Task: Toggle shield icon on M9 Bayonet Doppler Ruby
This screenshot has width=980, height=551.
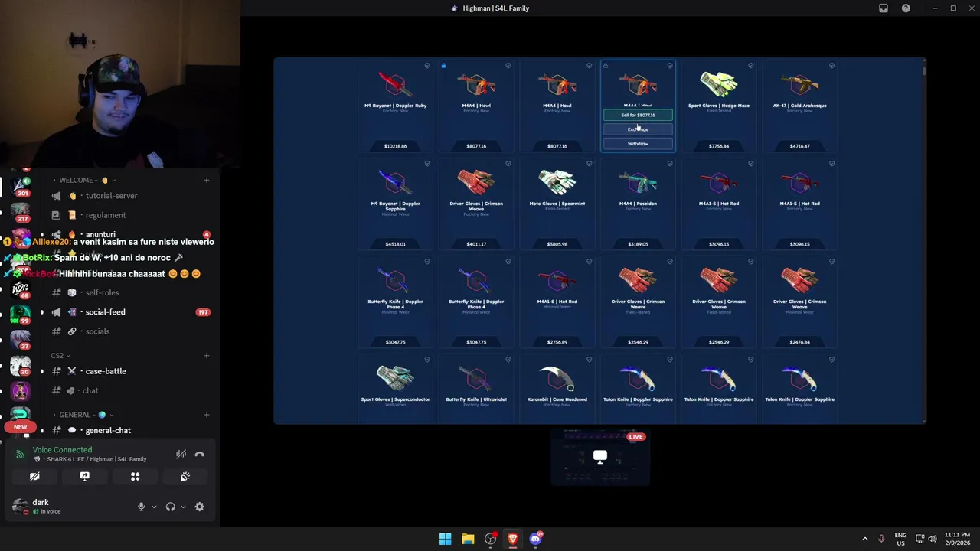Action: tap(427, 66)
